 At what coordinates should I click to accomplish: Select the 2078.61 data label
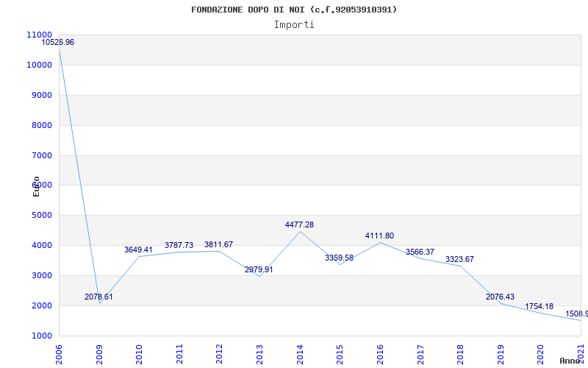pyautogui.click(x=98, y=297)
